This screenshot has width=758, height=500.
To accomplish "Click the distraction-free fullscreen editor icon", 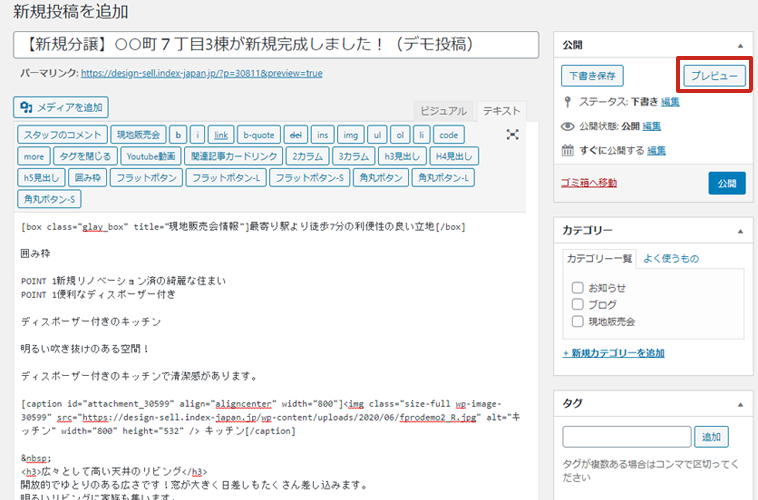I will (513, 135).
